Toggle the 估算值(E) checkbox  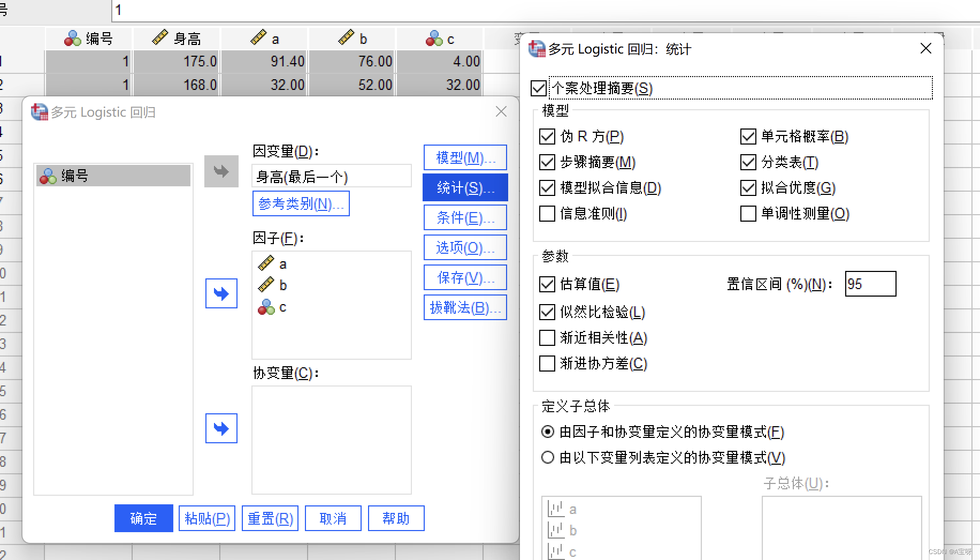coord(547,284)
